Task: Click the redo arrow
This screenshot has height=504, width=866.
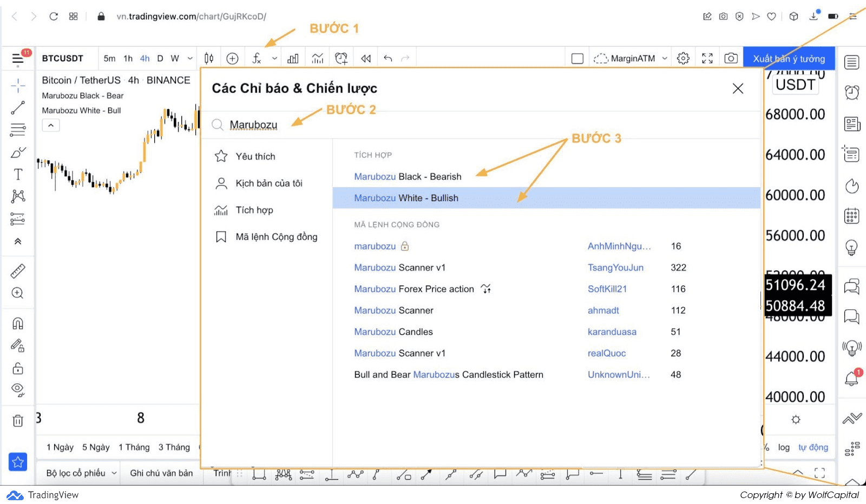Action: (x=405, y=58)
